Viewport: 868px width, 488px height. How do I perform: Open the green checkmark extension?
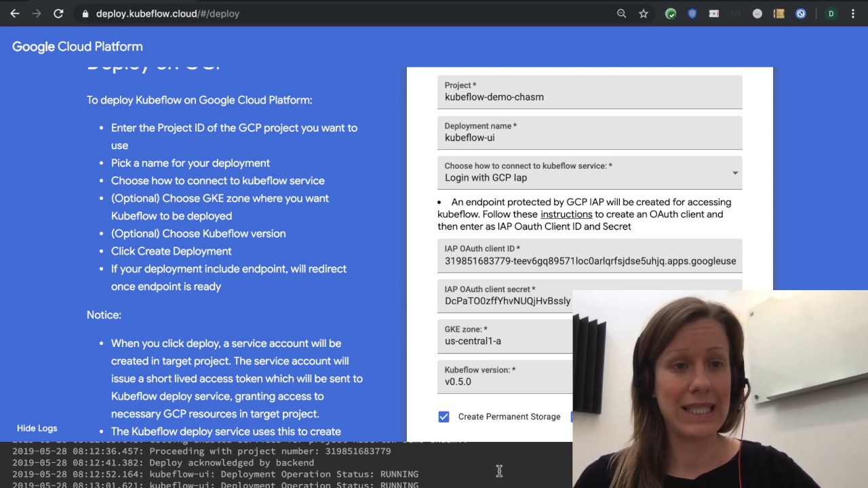click(x=671, y=14)
